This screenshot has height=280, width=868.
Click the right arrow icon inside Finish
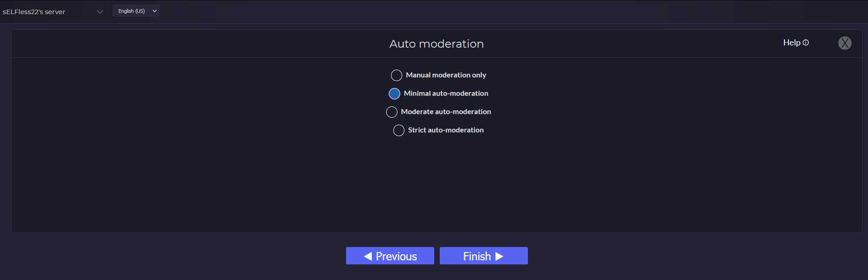pos(500,256)
